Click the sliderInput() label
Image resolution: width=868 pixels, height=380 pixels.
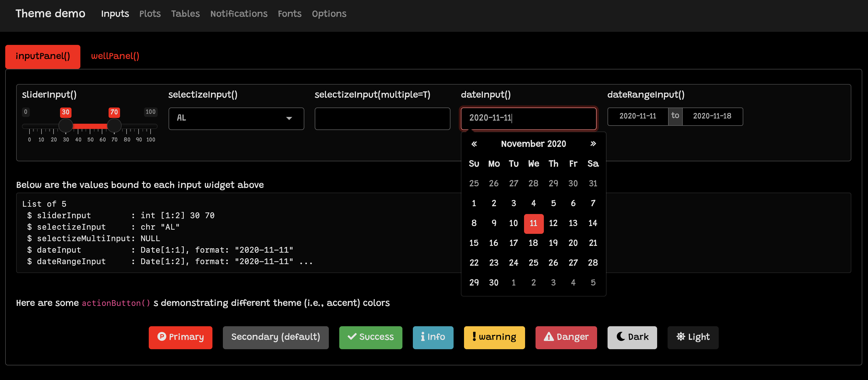point(49,95)
